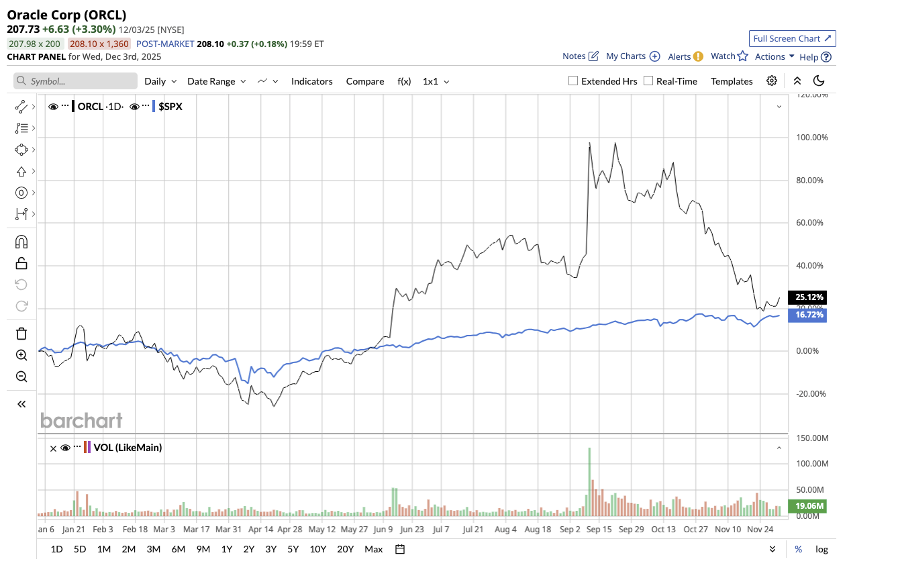Hide the VOL (LikeMain) indicator
Viewport: 898px width, 588px height.
(65, 448)
